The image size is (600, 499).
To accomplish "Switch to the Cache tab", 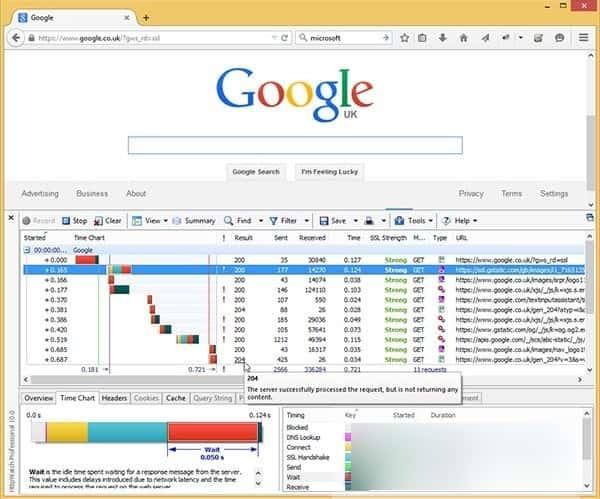I will 175,398.
